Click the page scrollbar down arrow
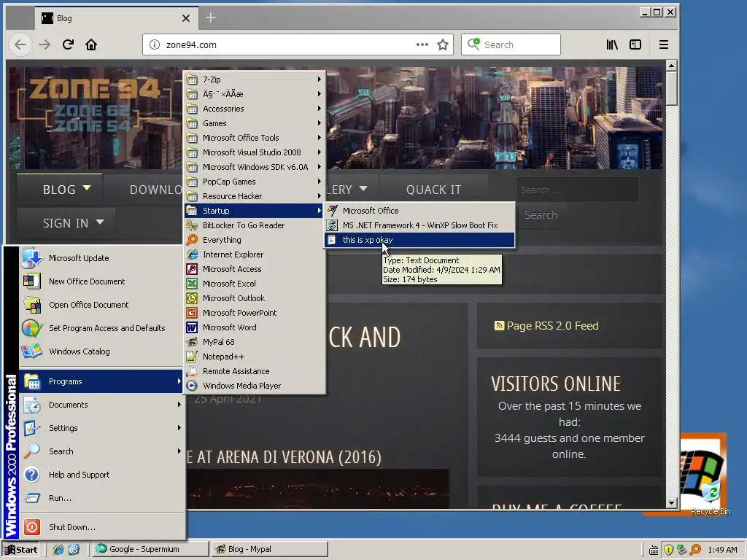 671,503
